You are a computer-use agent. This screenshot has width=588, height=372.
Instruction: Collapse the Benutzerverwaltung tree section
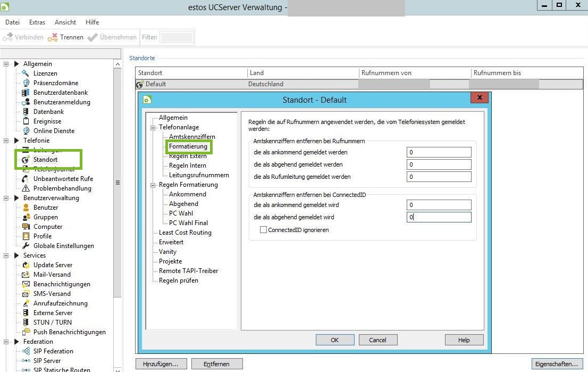pyautogui.click(x=6, y=198)
